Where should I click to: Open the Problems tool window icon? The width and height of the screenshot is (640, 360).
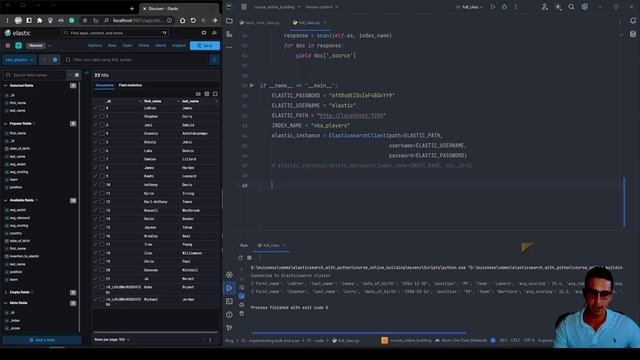point(229,315)
